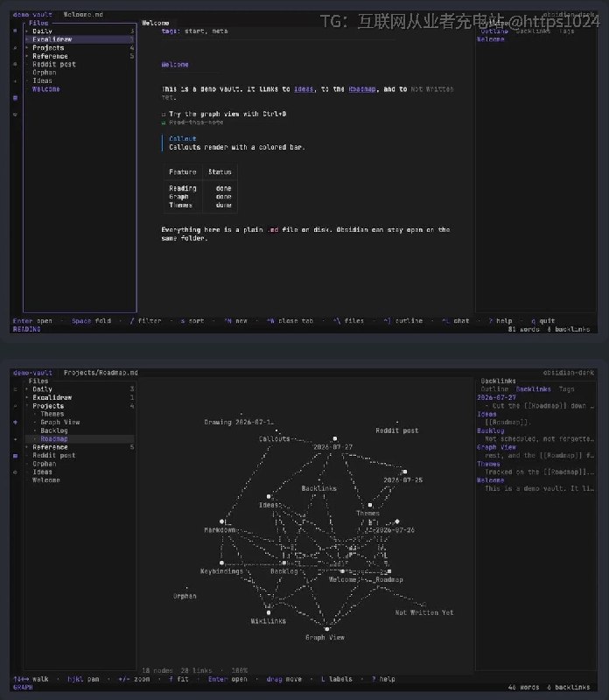The height and width of the screenshot is (700, 609).
Task: Switch to Outline tab in reading window sidebar
Action: (x=494, y=31)
